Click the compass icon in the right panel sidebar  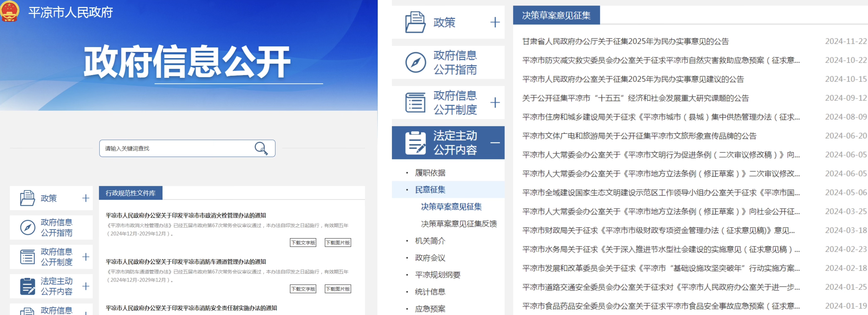point(416,62)
